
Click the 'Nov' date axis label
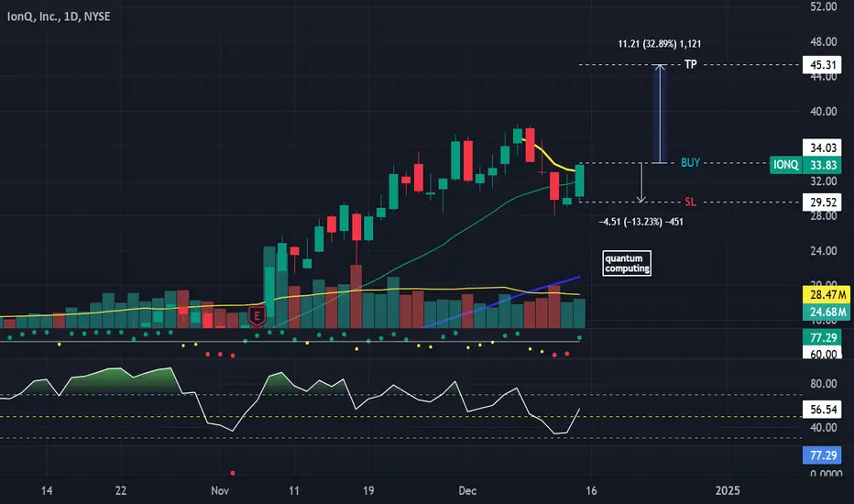pos(220,490)
